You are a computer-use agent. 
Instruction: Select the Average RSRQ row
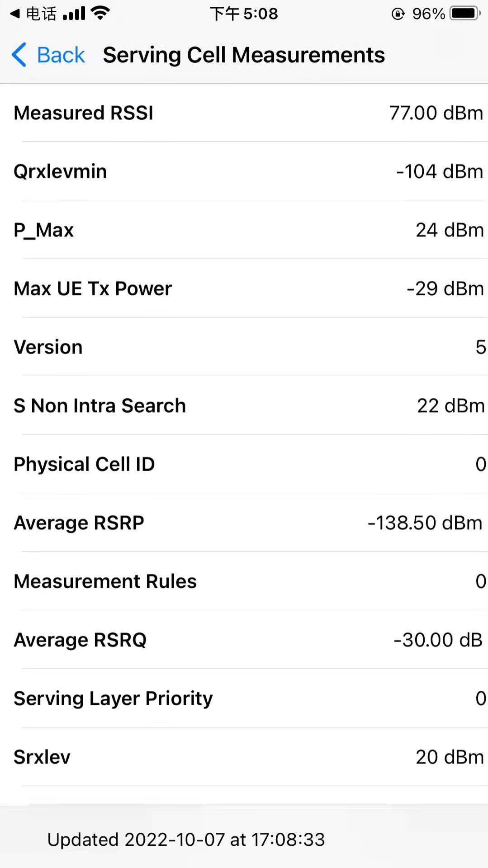point(244,640)
